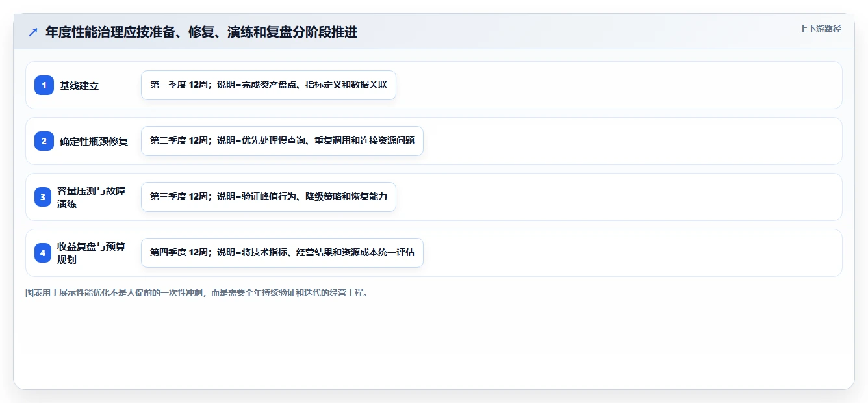
Task: Open the 第三季度 12周 detail card
Action: pyautogui.click(x=268, y=197)
